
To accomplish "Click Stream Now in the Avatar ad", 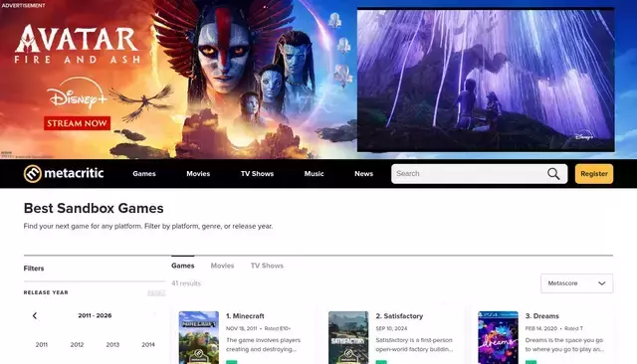I will tap(78, 123).
